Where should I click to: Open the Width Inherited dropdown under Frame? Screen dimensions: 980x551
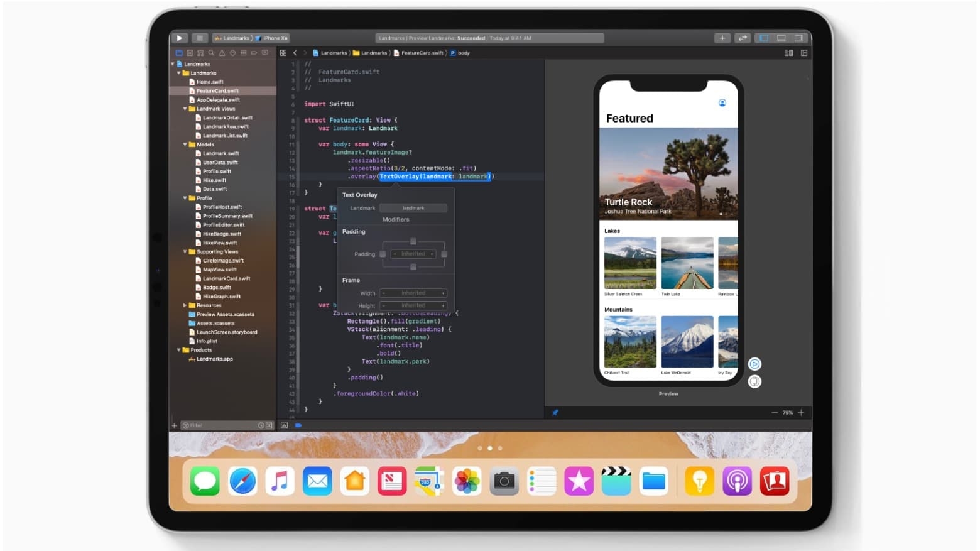pos(413,293)
